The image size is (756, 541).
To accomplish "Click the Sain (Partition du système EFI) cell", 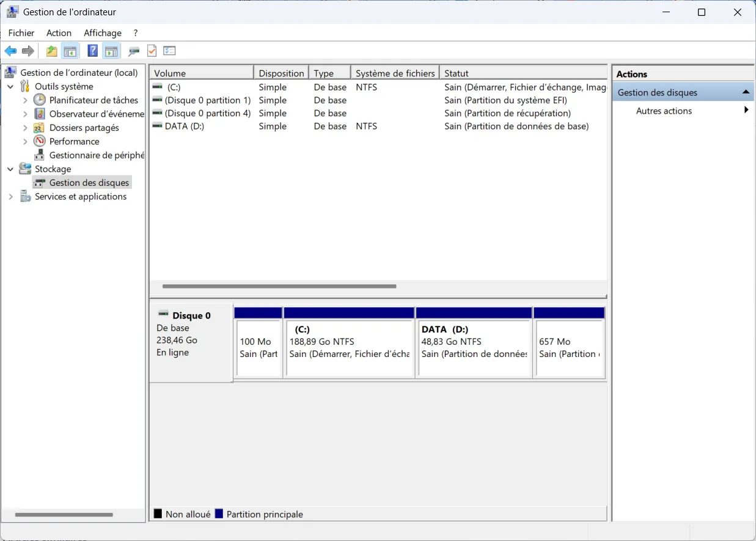I will [505, 100].
